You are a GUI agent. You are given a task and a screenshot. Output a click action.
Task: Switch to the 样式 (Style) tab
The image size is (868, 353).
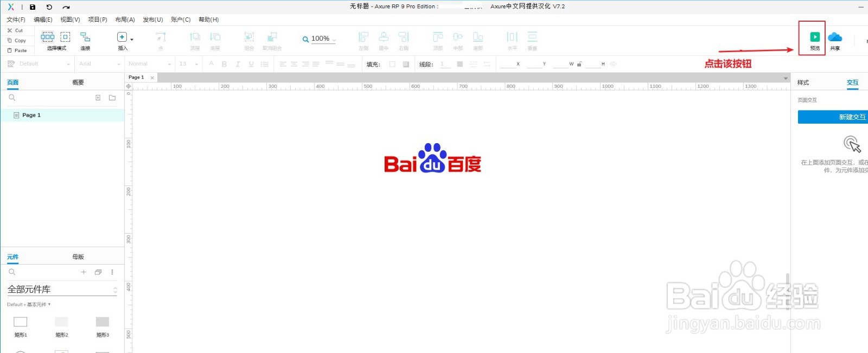click(803, 82)
